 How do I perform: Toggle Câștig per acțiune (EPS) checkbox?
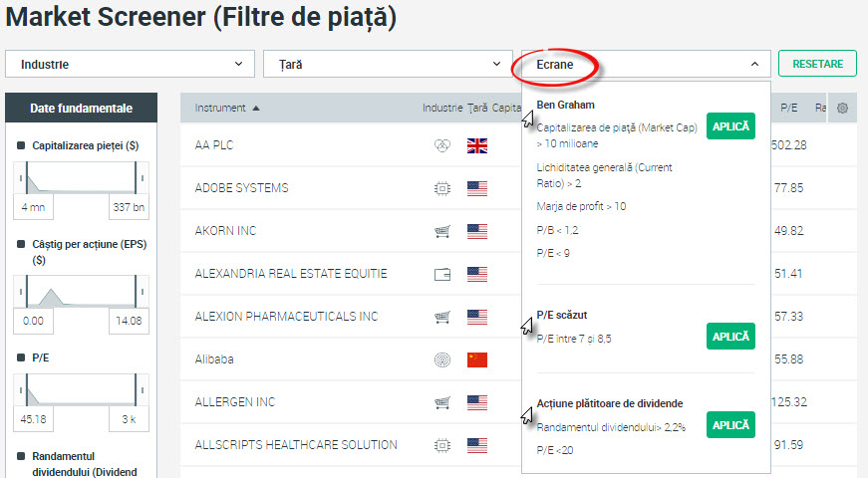coord(21,244)
